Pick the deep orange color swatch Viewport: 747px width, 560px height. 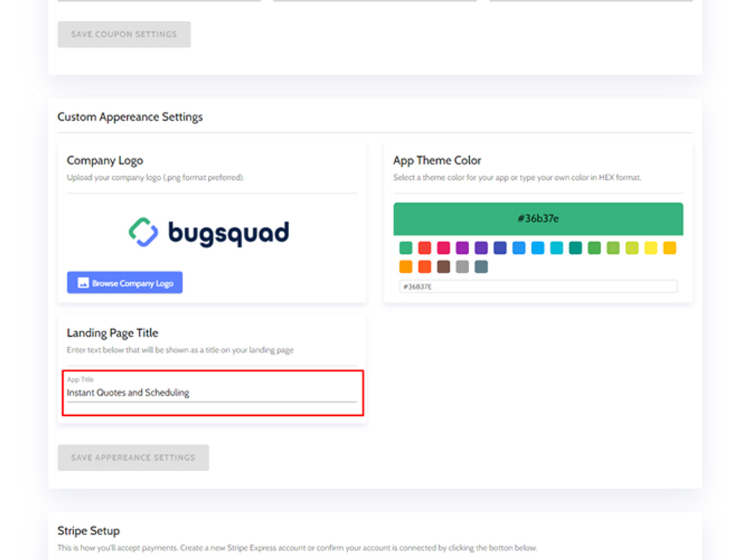coord(424,267)
